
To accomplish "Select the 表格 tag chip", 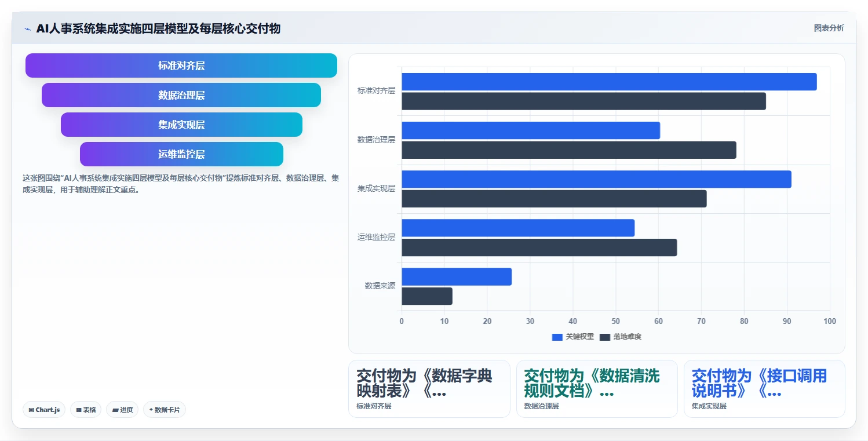I will click(86, 410).
